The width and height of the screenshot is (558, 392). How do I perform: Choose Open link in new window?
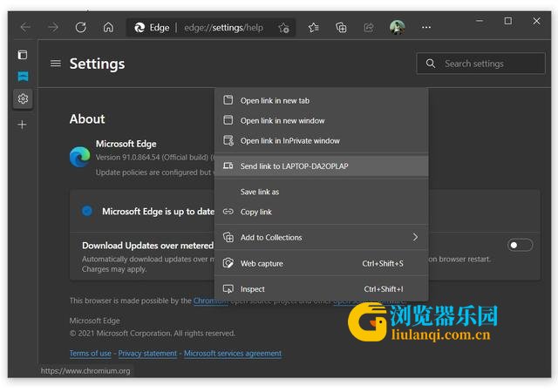[x=322, y=120]
